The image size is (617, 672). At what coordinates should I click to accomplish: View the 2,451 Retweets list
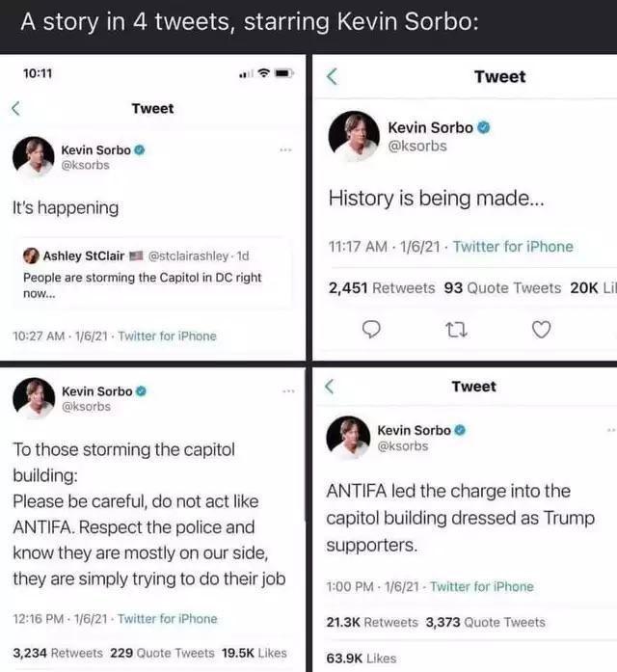click(x=382, y=287)
